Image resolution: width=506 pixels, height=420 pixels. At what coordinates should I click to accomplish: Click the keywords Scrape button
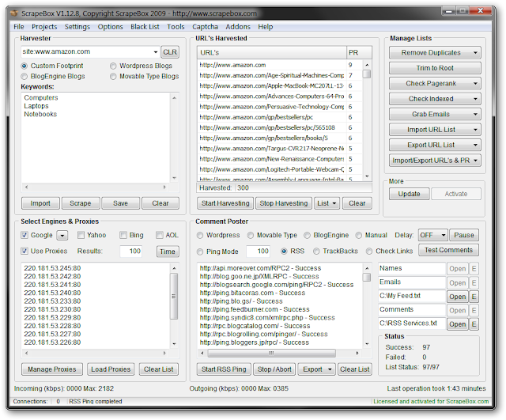(81, 203)
